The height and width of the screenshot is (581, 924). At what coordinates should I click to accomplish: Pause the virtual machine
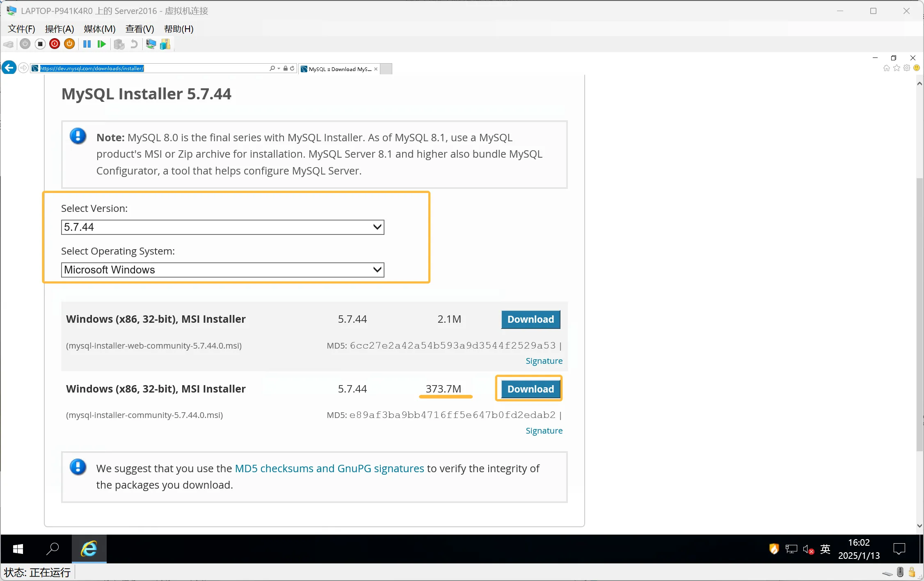coord(87,44)
